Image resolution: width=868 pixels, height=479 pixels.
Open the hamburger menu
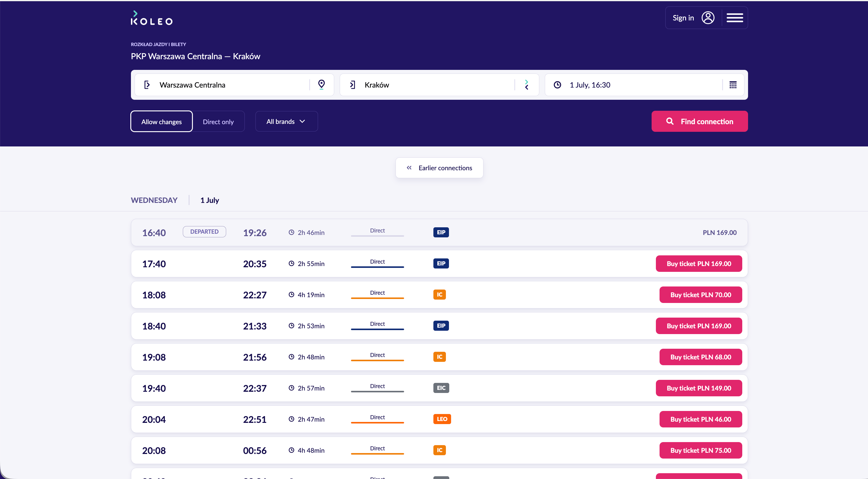[x=735, y=18]
